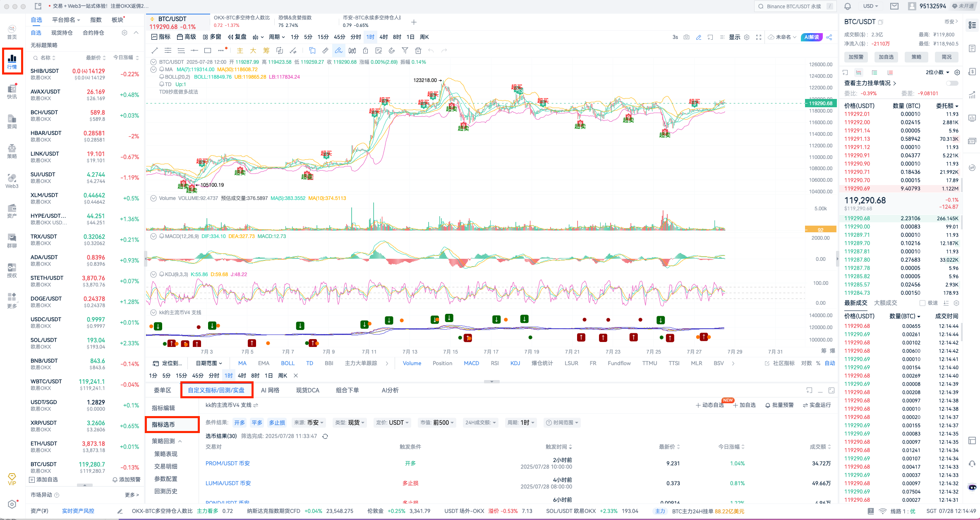Switch to the 大额成交 tab
The image size is (980, 520).
886,303
